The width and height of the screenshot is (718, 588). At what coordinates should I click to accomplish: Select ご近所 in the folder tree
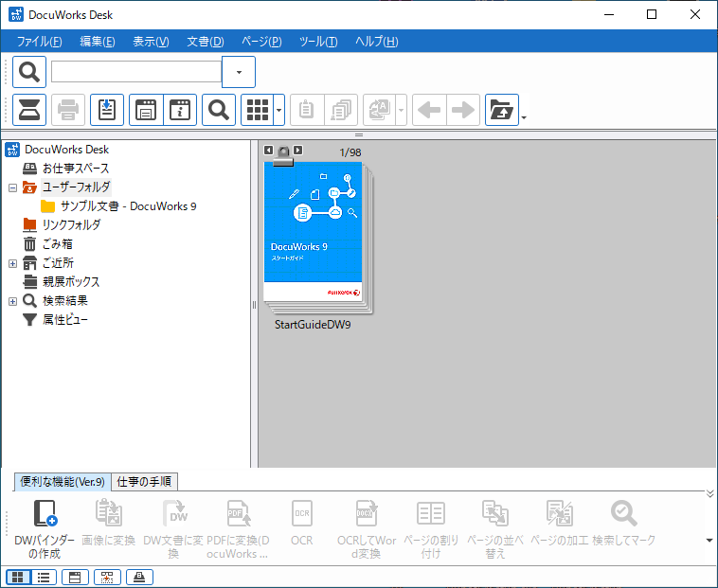(x=58, y=263)
